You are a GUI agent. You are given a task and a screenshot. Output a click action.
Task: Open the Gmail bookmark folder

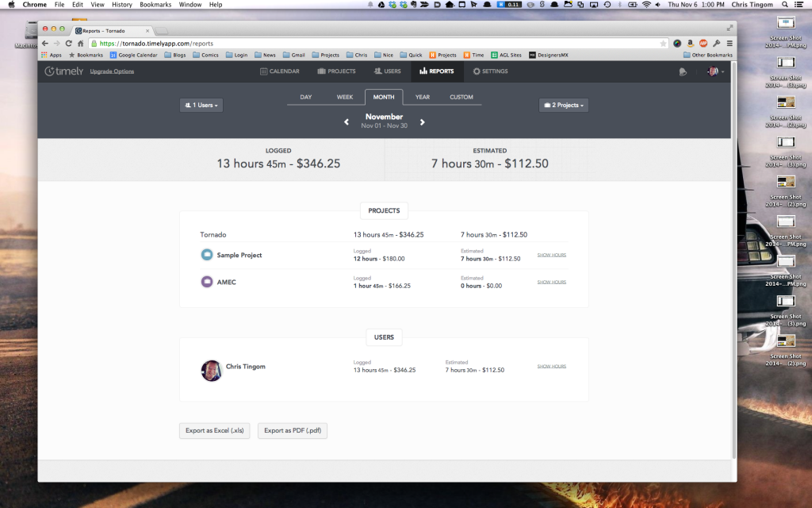(293, 55)
